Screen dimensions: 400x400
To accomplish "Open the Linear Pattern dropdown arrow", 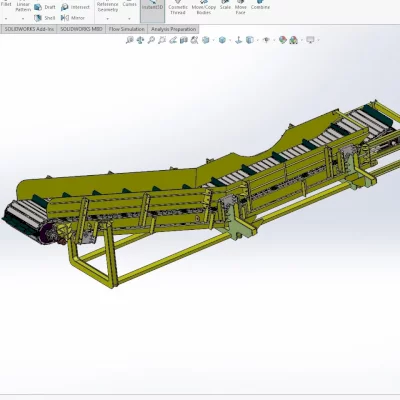I will (23, 19).
